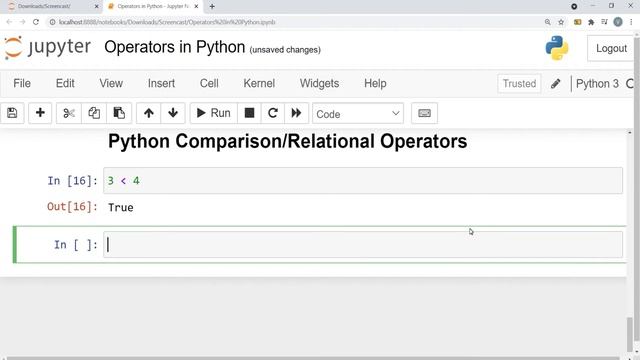Viewport: 640px width, 360px height.
Task: Move selected cell up arrow
Action: tap(149, 113)
